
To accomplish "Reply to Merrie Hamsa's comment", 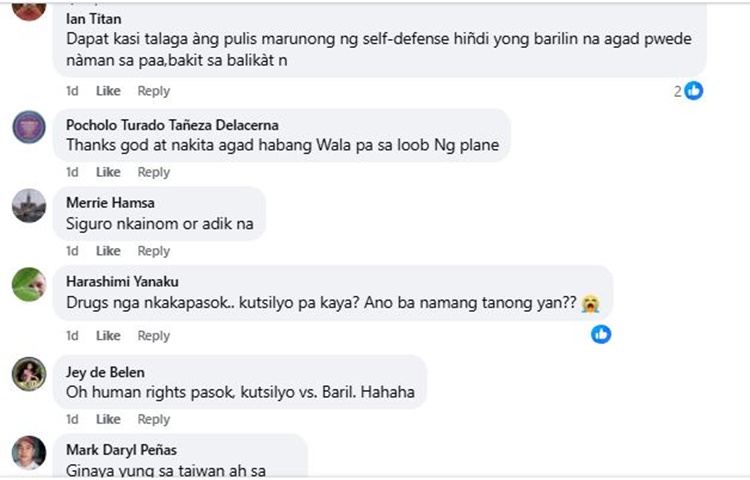I will 154,251.
